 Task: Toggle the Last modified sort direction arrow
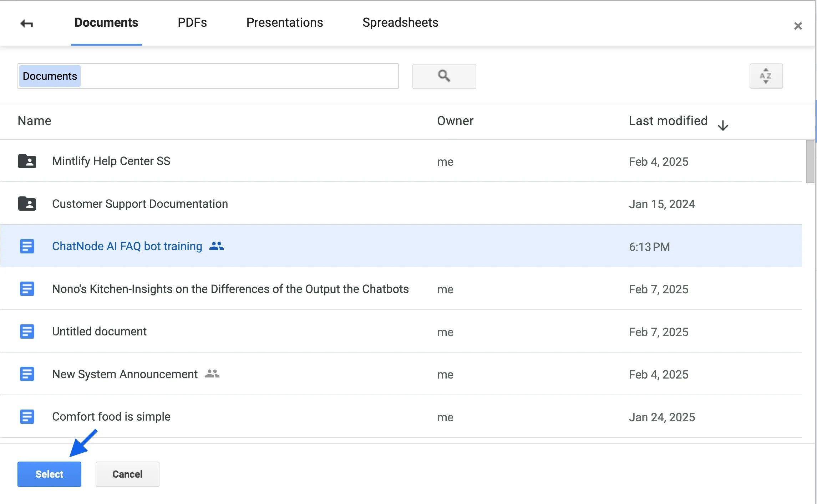pyautogui.click(x=723, y=125)
